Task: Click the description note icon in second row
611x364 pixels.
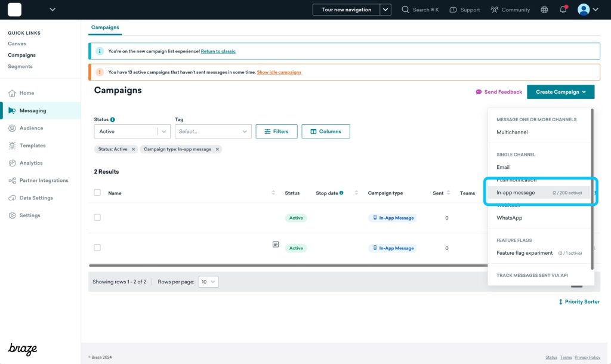Action: (x=276, y=244)
